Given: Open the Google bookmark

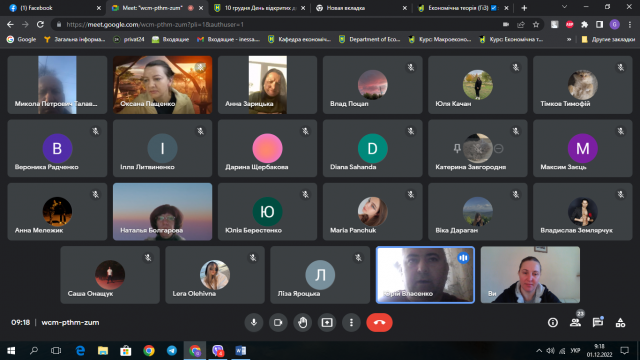Looking at the screenshot, I should click(x=22, y=39).
